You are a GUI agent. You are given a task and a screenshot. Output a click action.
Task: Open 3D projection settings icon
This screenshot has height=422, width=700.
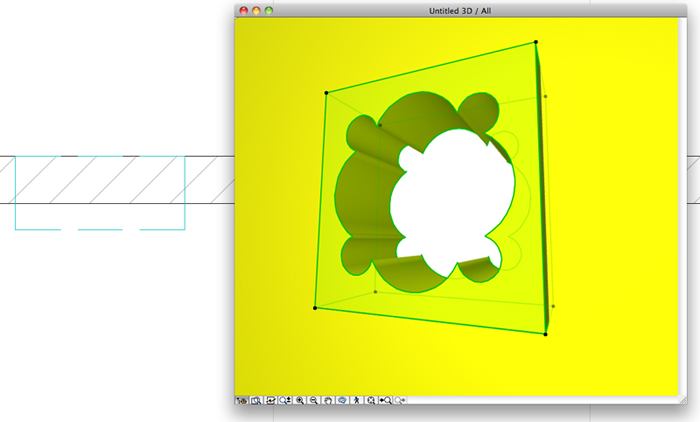point(242,400)
